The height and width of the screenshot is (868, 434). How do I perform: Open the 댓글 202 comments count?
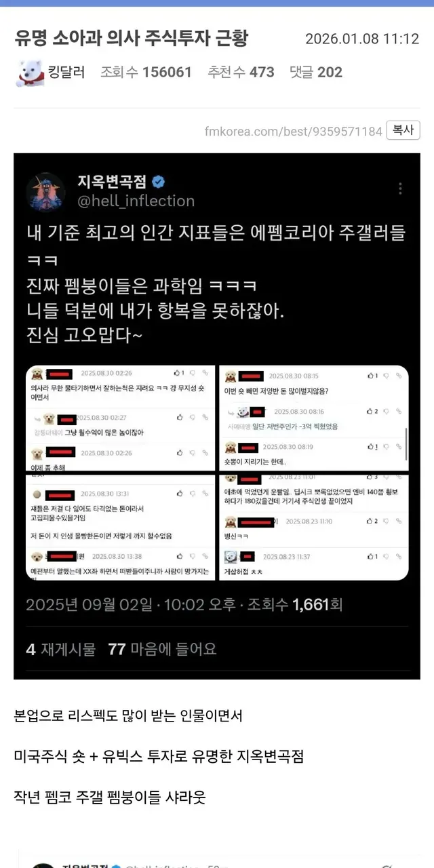pos(315,72)
